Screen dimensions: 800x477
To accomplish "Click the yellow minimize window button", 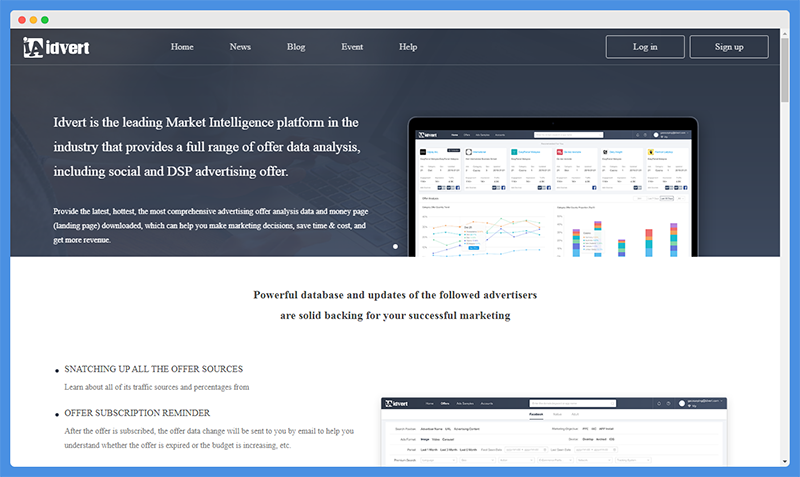I will point(33,20).
